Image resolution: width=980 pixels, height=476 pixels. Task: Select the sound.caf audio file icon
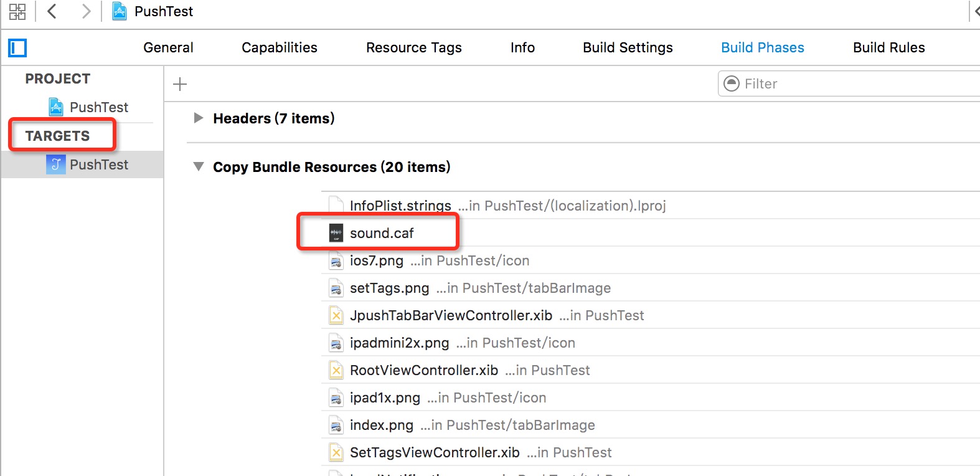336,233
